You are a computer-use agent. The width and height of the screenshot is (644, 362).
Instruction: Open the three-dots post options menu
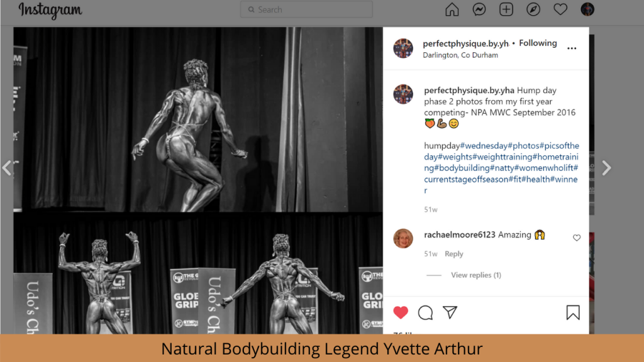(x=572, y=48)
